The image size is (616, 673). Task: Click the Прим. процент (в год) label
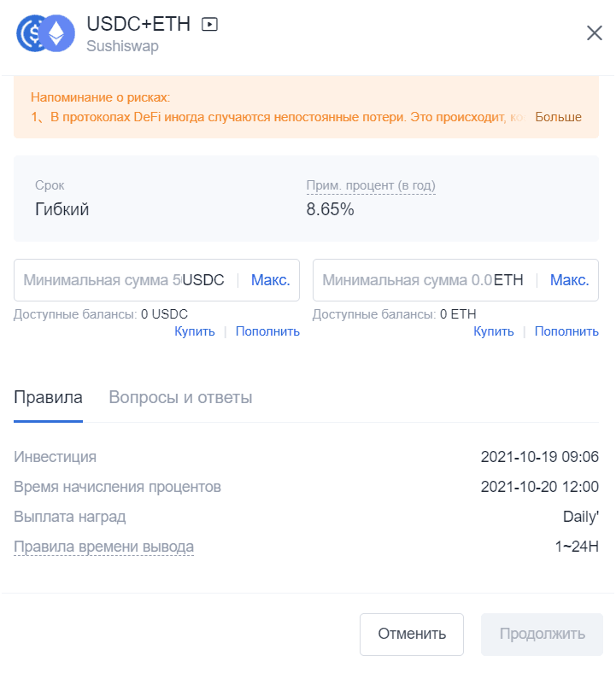[371, 185]
